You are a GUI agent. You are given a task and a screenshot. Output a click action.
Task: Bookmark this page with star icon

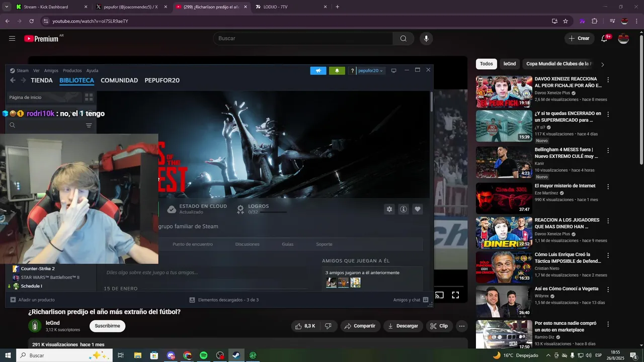click(566, 21)
